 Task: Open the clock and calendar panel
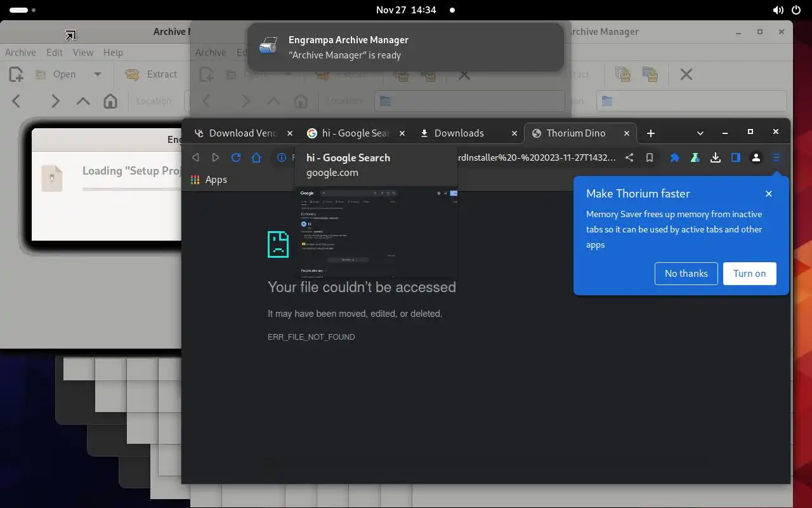406,10
